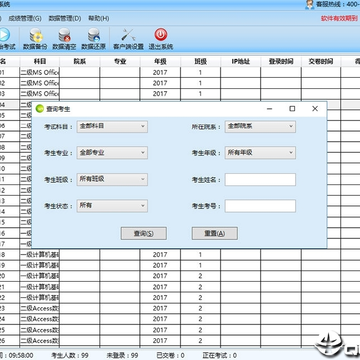Click the 09:58:00 time in the status bar
360x360 pixels.
coord(21,355)
